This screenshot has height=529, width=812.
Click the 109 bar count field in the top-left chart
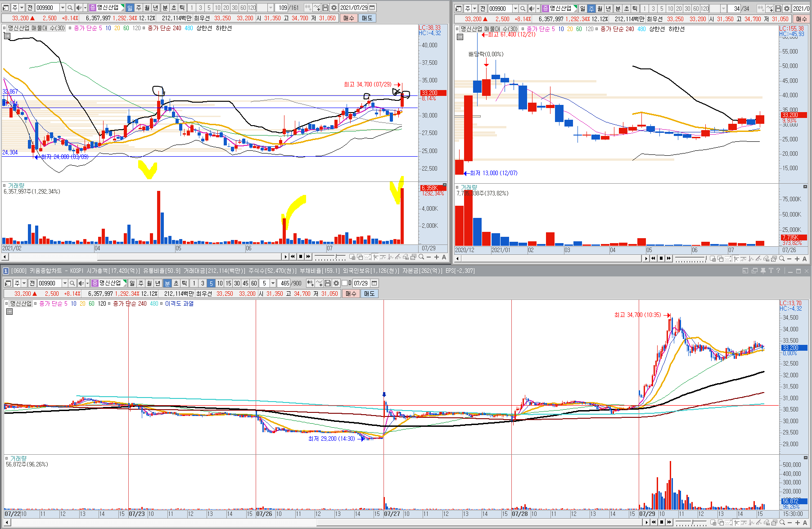point(282,8)
